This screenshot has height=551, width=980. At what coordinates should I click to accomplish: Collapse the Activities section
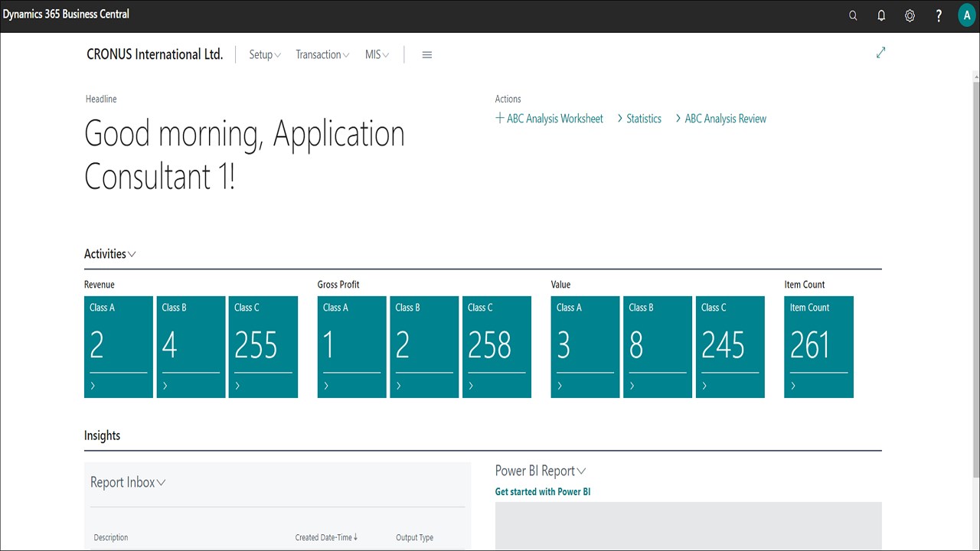(110, 254)
